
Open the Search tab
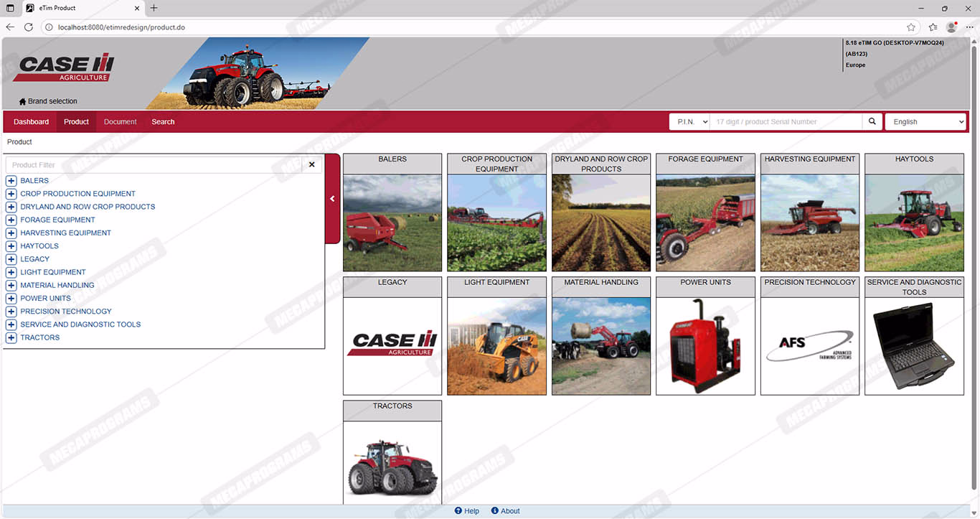(x=163, y=122)
